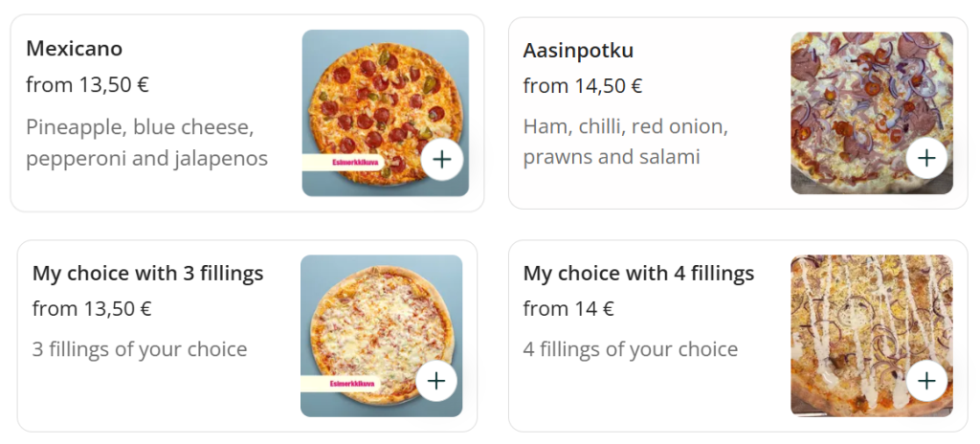Screen dimensions: 980x444
Task: Click the Mexicano price from 13,50 €
Action: coord(87,84)
